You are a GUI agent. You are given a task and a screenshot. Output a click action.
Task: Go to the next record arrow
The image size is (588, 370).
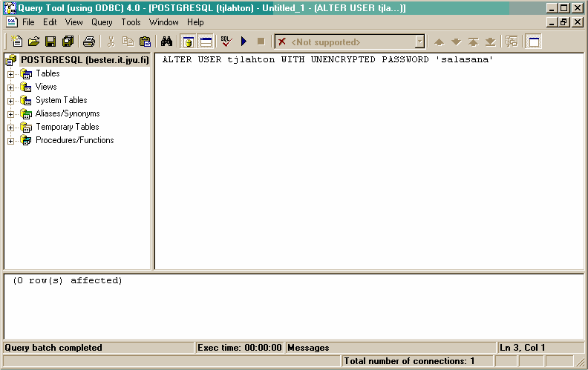457,42
